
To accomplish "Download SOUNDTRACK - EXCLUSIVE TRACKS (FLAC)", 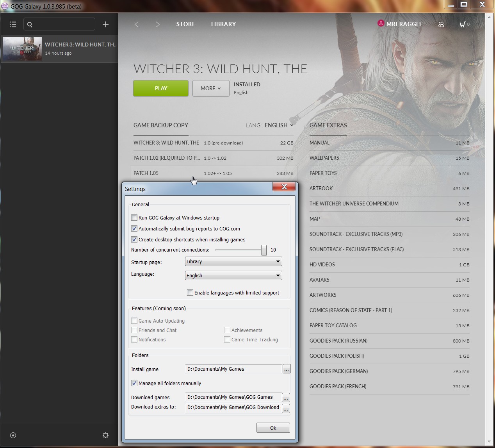I will tap(390, 250).
